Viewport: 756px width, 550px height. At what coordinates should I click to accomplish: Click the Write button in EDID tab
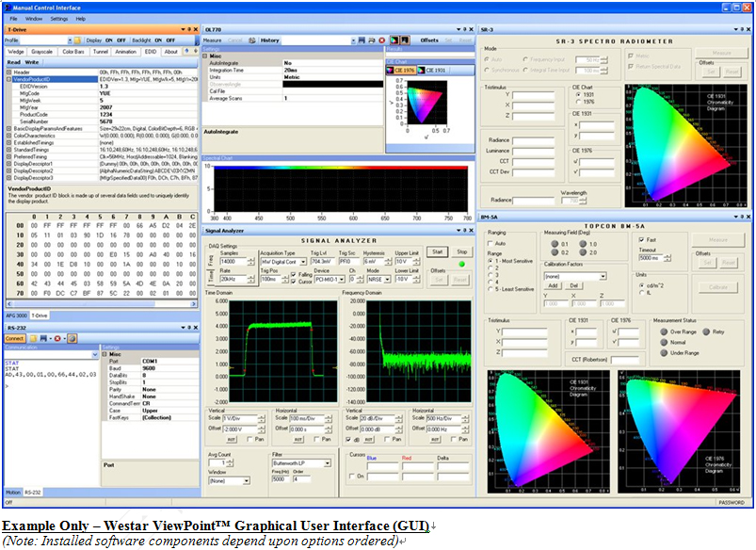[x=32, y=62]
